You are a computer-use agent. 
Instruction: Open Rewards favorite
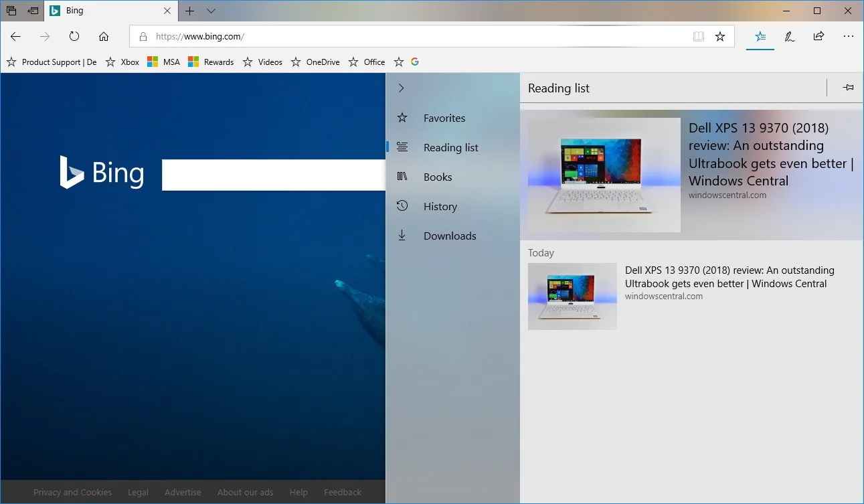coord(211,62)
